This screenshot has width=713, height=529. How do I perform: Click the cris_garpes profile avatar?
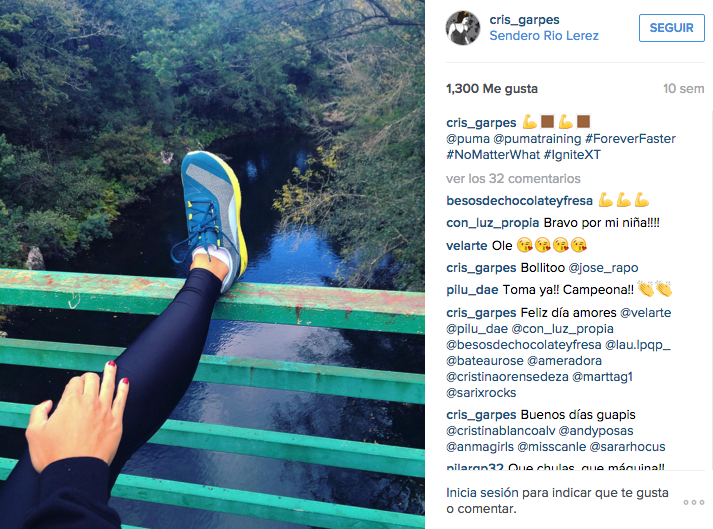(x=462, y=28)
